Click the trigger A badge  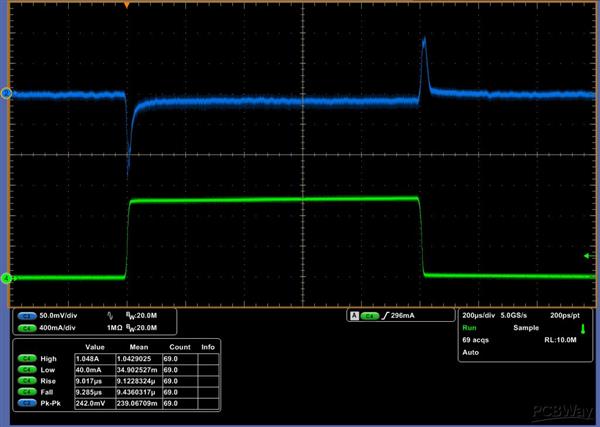[x=353, y=316]
